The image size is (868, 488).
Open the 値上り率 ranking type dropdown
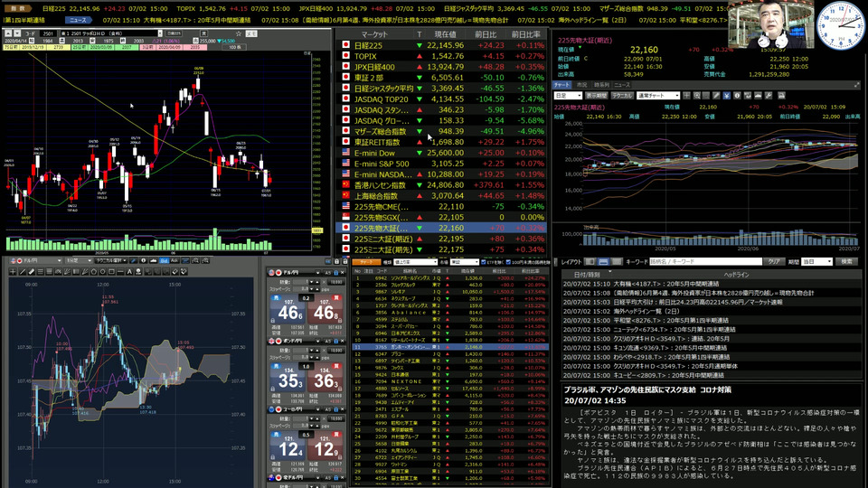tap(415, 262)
